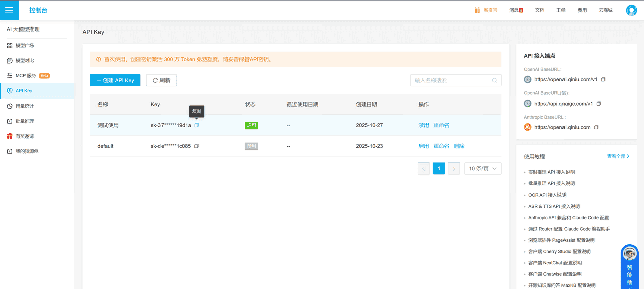Enable the default key with 启用
Viewport: 644px width, 289px height.
point(424,146)
